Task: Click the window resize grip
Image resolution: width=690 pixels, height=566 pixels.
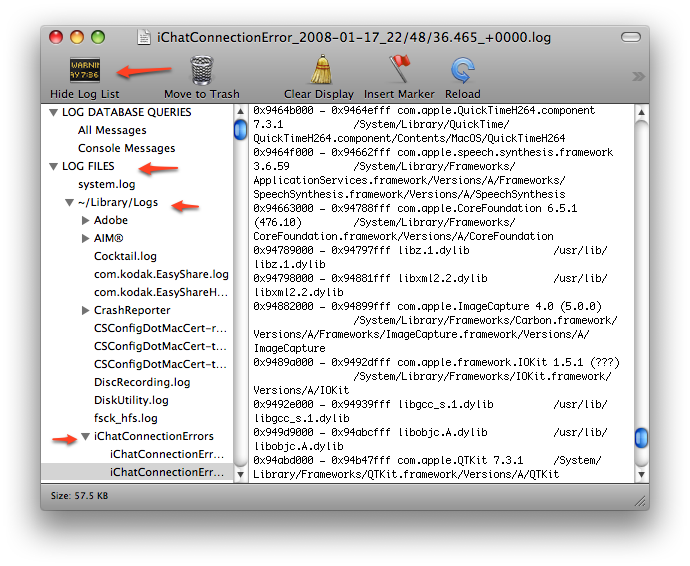Action: 639,501
